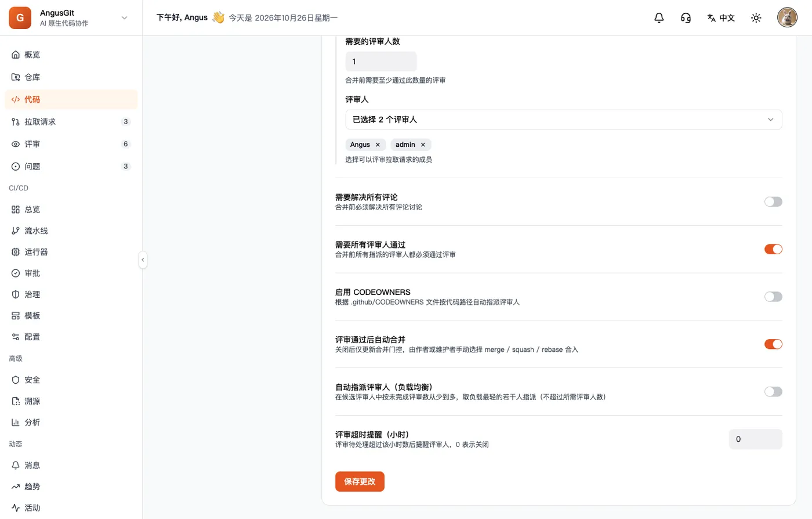This screenshot has width=812, height=519.
Task: Navigate to 问题 in the sidebar
Action: click(71, 167)
